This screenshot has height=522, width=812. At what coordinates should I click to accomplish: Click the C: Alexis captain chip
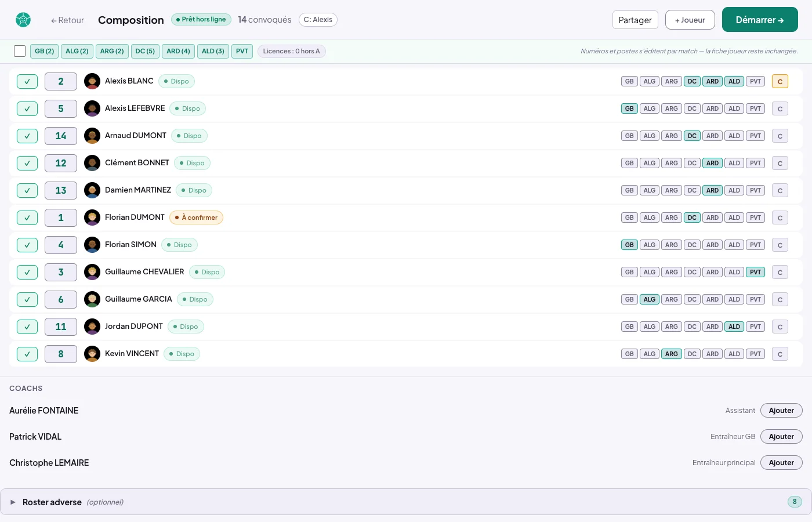[x=318, y=20]
